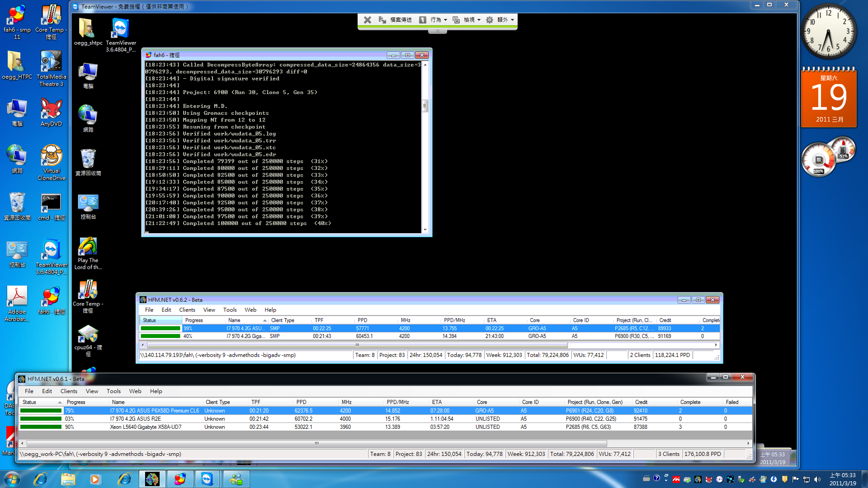
Task: Click the volume speaker tray icon
Action: [817, 479]
